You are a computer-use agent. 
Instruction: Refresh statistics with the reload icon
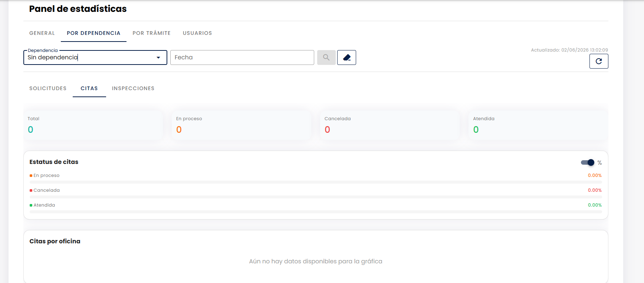(599, 61)
